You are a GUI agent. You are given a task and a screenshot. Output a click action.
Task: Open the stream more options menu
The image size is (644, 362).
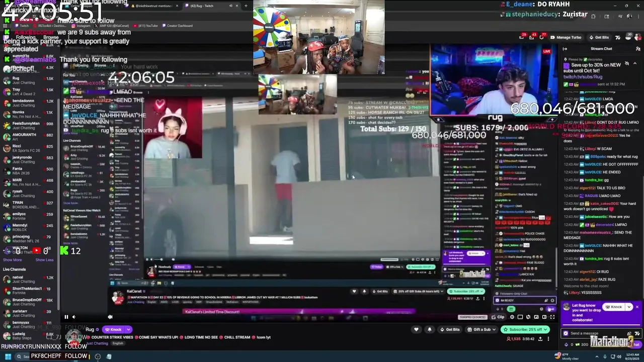[548, 339]
